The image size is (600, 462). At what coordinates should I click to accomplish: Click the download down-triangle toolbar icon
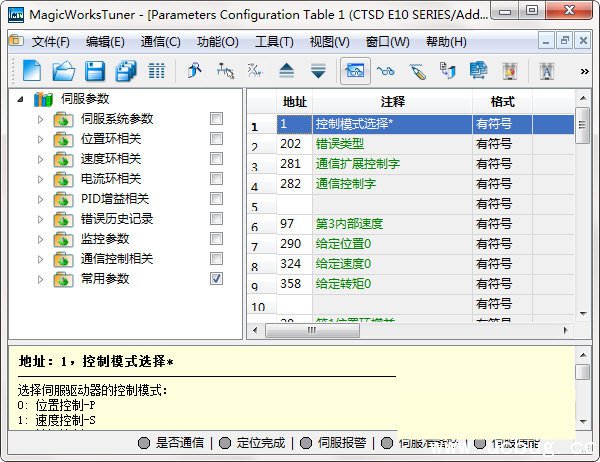click(318, 71)
